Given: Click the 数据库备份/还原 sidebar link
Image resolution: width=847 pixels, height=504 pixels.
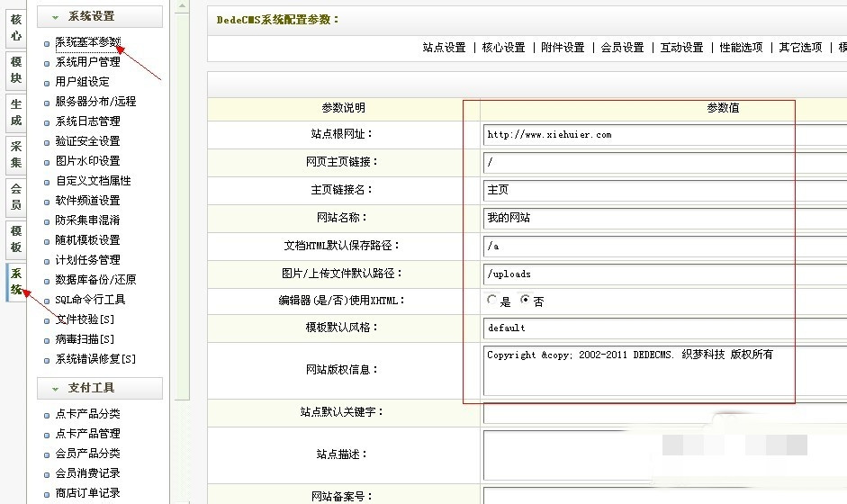Looking at the screenshot, I should 95,280.
